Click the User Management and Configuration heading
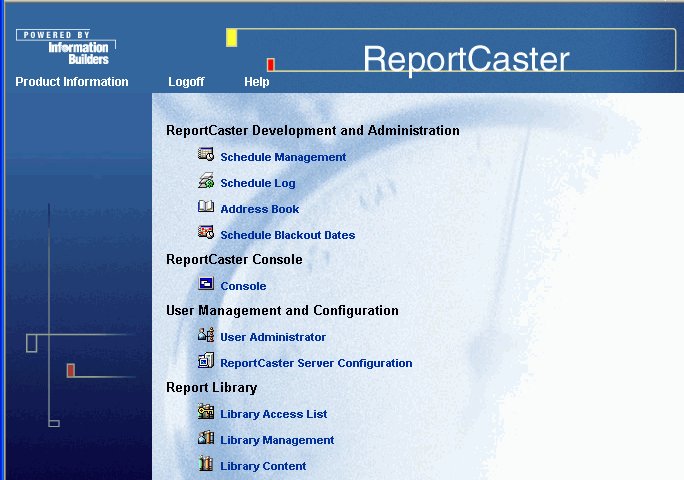 click(282, 310)
